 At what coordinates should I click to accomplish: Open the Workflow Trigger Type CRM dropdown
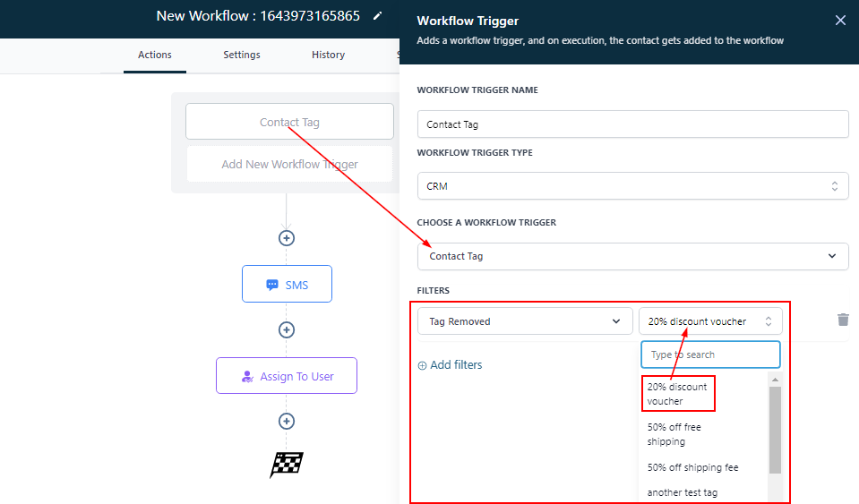click(632, 186)
